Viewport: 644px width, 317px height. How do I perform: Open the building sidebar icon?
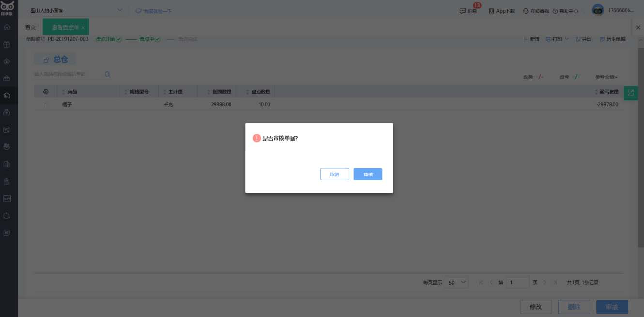pos(7,164)
